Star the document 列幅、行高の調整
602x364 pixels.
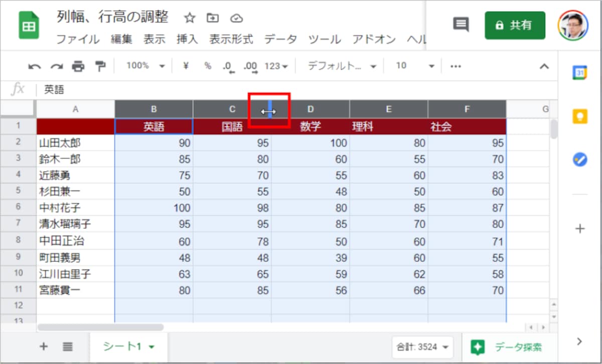click(190, 18)
